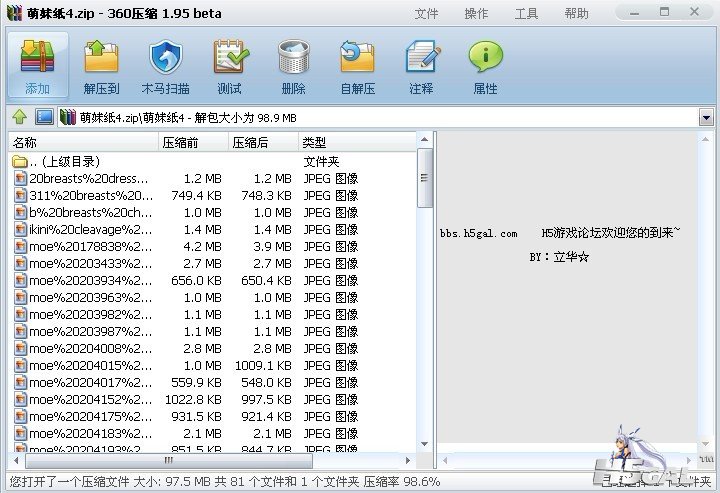
Task: Click the blue desktop view icon
Action: [x=44, y=117]
